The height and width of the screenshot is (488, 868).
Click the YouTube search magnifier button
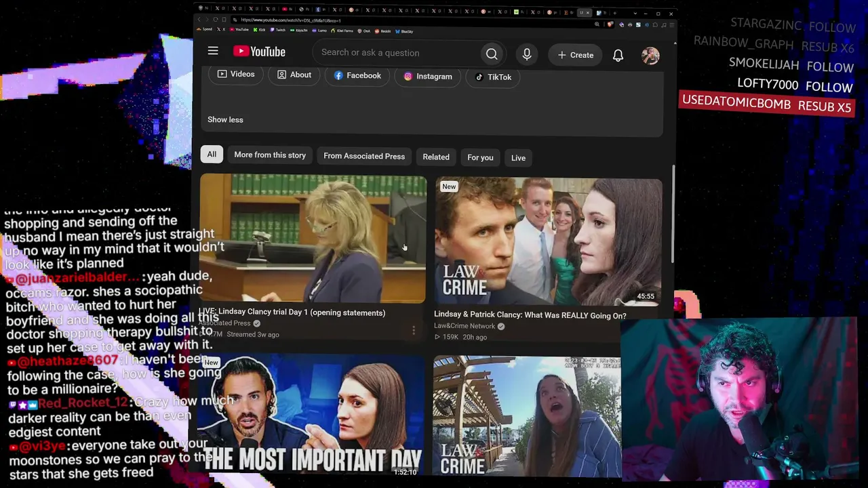492,54
